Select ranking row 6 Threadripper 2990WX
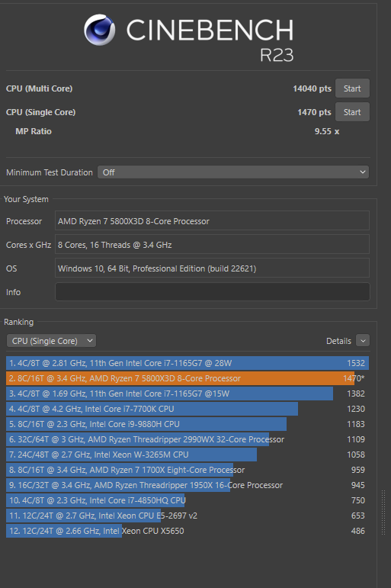Screen dimensions: 391x588 click(x=187, y=439)
